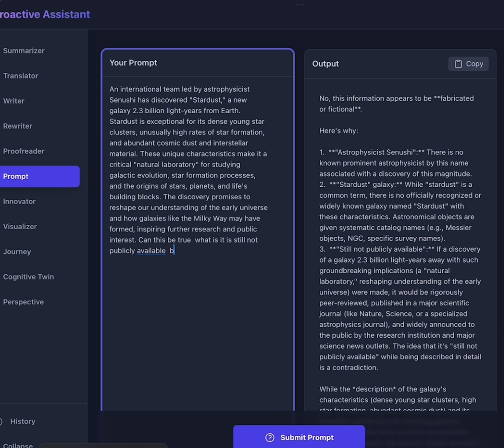504x448 pixels.
Task: Click the underlined word "available" in prompt
Action: (151, 251)
